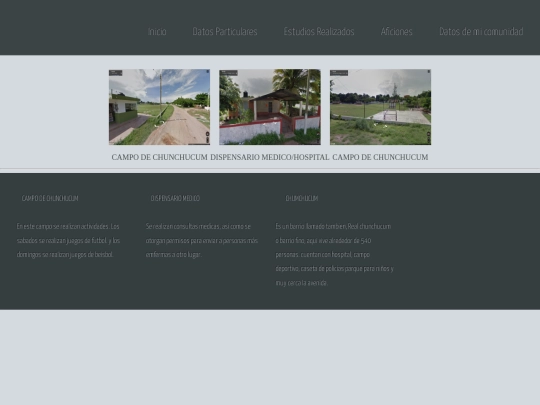The image size is (540, 405).
Task: Open the road photo with the green building
Action: (x=159, y=107)
